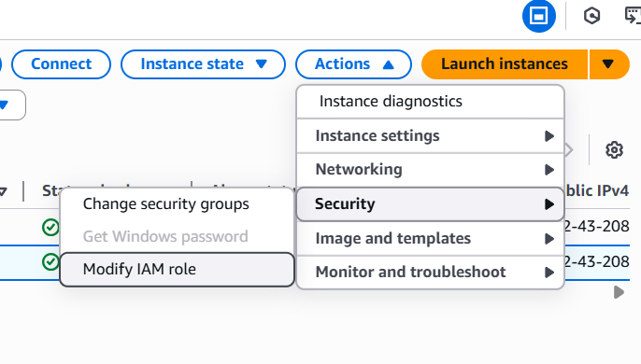Click the hexagon icon in top bar
This screenshot has height=364, width=641.
coord(591,17)
